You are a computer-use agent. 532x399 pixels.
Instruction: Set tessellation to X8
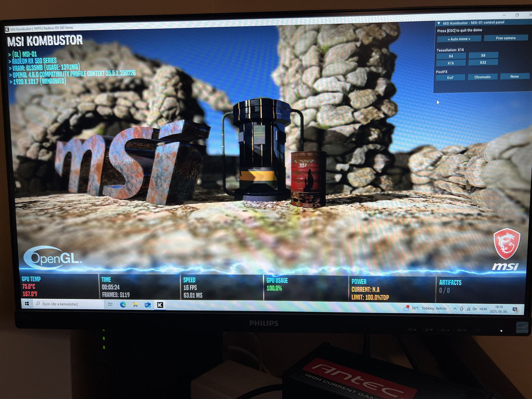483,55
